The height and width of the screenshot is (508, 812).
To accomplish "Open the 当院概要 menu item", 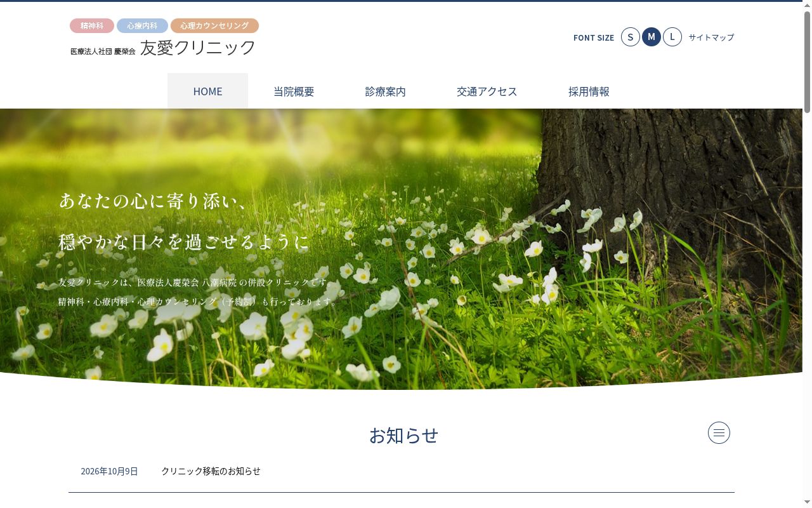I will tap(294, 91).
